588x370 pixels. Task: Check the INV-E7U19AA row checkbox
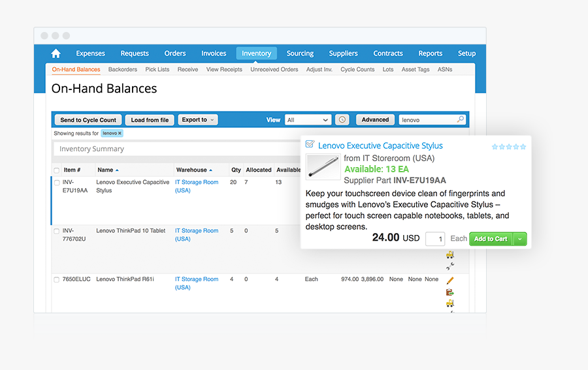(x=57, y=183)
